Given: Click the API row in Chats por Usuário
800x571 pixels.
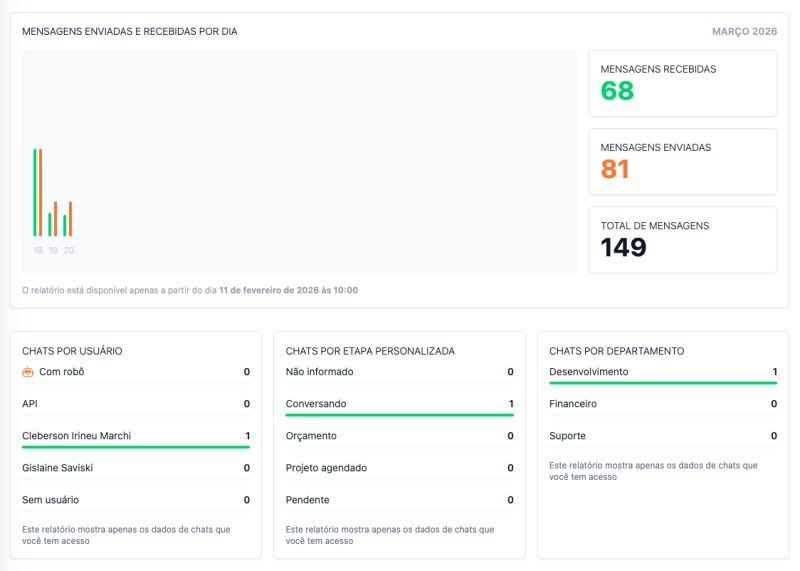Looking at the screenshot, I should [136, 404].
